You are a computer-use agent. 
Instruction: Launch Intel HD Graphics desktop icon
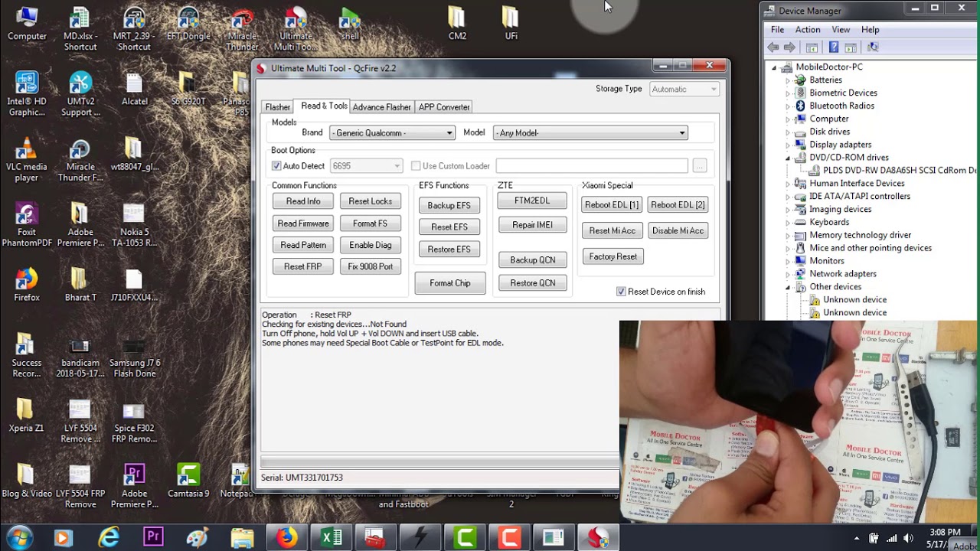pyautogui.click(x=27, y=94)
